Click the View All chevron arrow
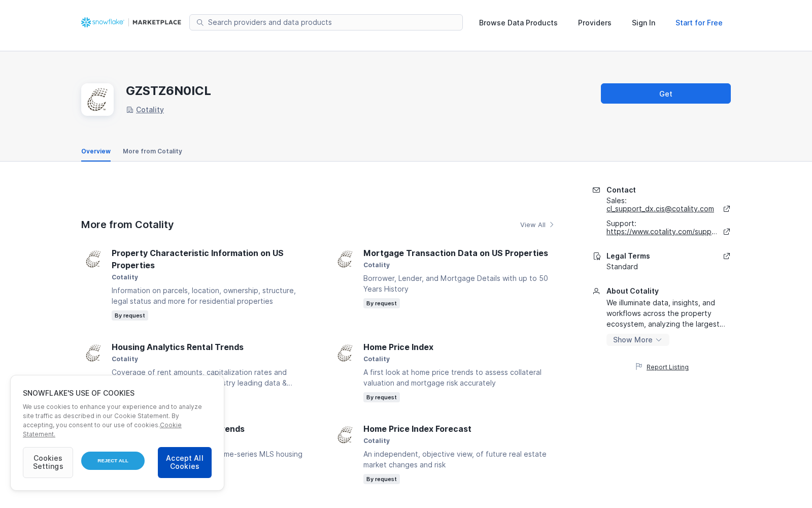The width and height of the screenshot is (812, 508). click(x=552, y=225)
